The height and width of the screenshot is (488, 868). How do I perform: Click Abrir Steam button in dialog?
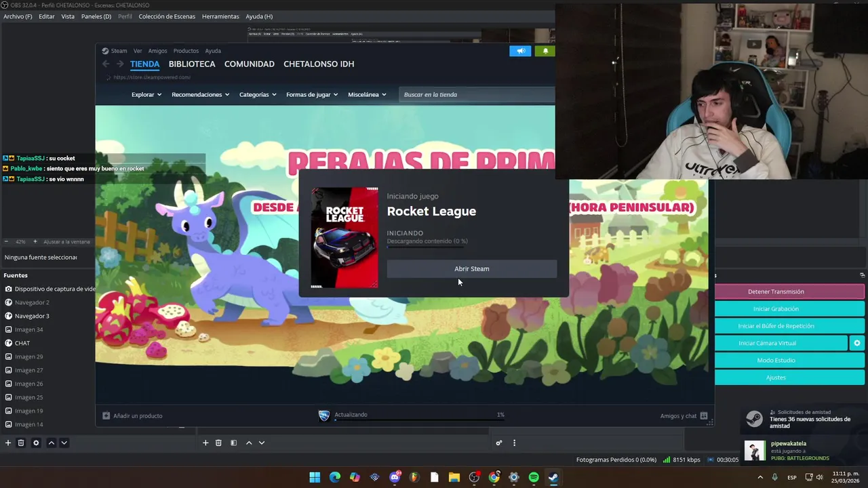[472, 269]
